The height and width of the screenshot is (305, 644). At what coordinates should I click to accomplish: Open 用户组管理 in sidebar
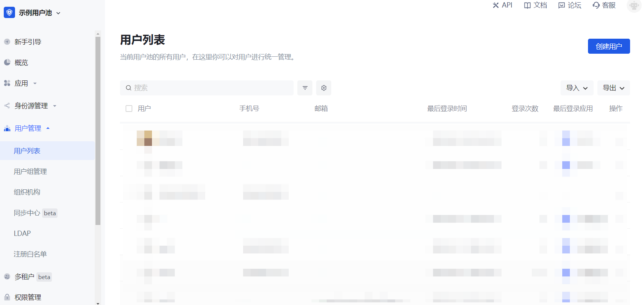point(30,172)
